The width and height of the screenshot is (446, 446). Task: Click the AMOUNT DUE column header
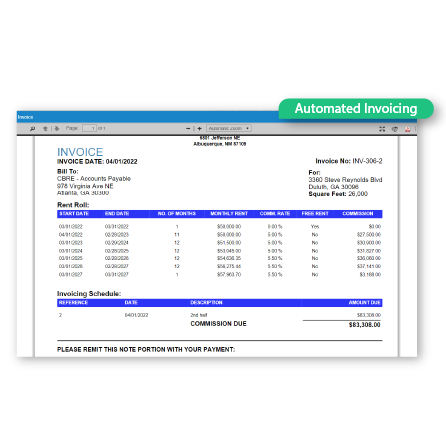[364, 303]
